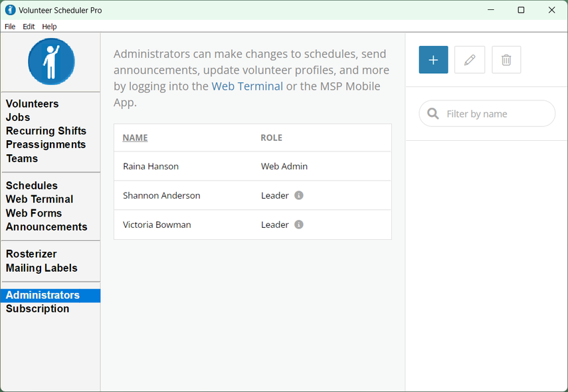Click the magnifier icon in the filter box
The image size is (568, 392).
pos(433,114)
